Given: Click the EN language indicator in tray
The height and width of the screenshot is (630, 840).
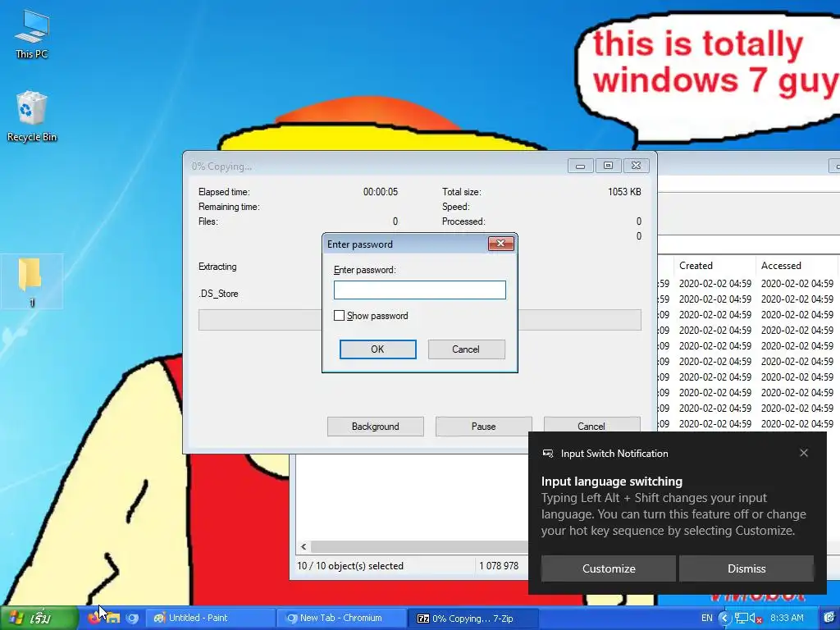Looking at the screenshot, I should 706,619.
